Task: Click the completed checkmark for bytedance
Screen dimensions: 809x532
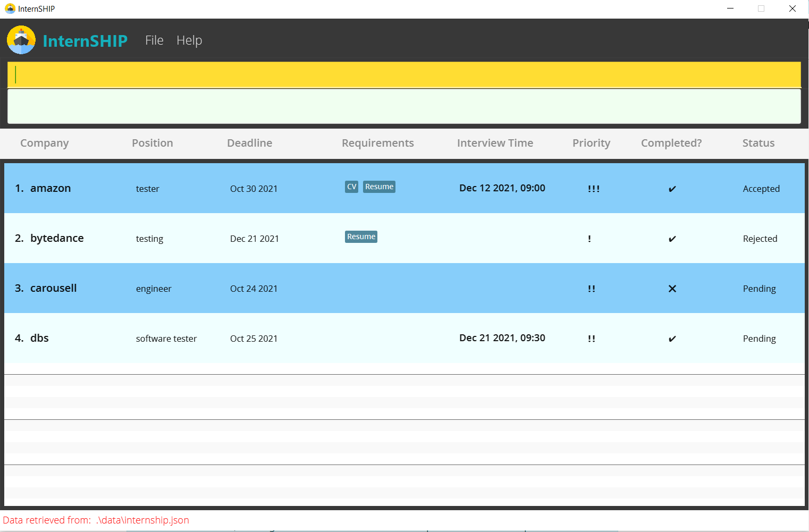Action: (672, 239)
